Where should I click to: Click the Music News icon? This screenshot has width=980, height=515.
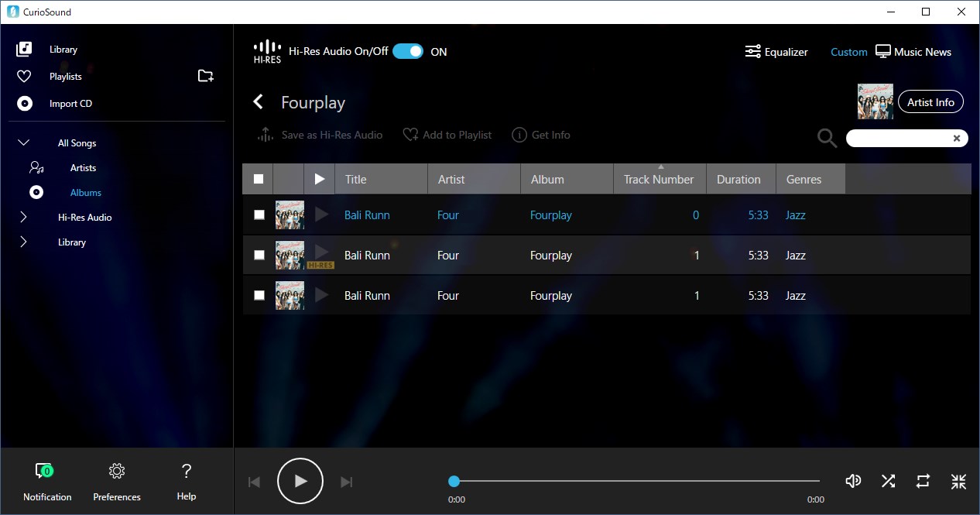point(882,50)
